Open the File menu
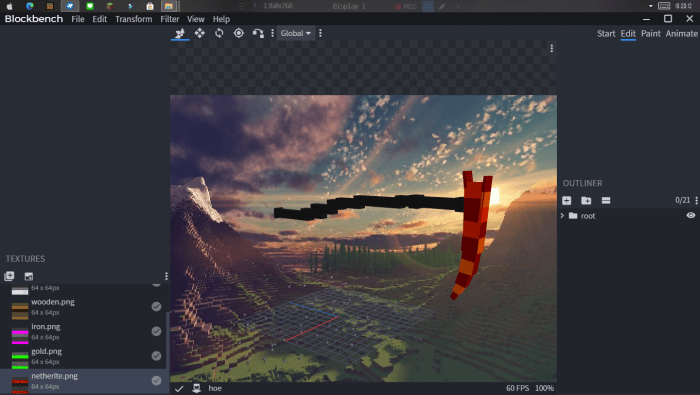 (78, 19)
